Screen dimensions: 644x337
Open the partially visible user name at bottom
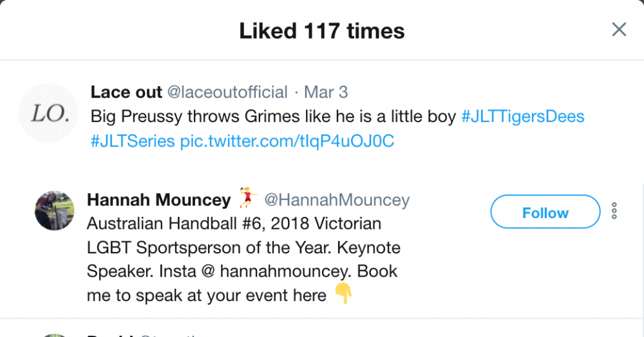click(x=109, y=334)
